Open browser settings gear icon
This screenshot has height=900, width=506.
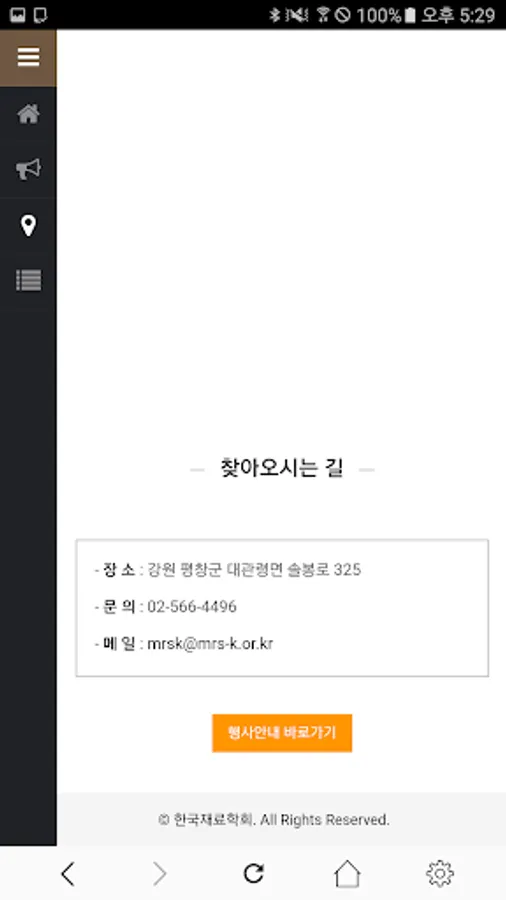pyautogui.click(x=440, y=873)
